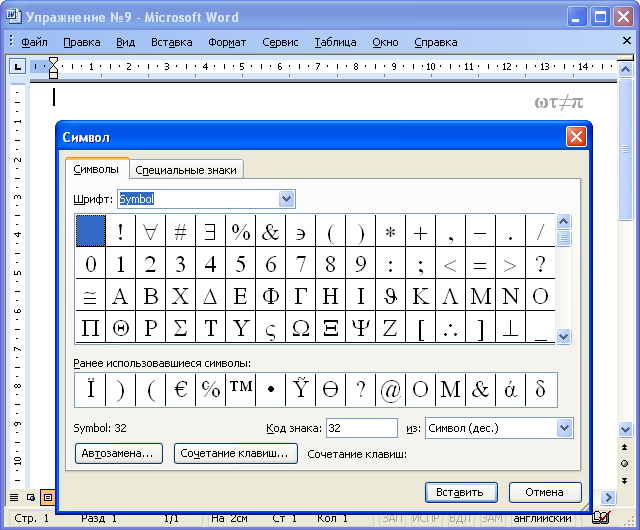
Task: Select the Omega Ω character
Action: [300, 327]
